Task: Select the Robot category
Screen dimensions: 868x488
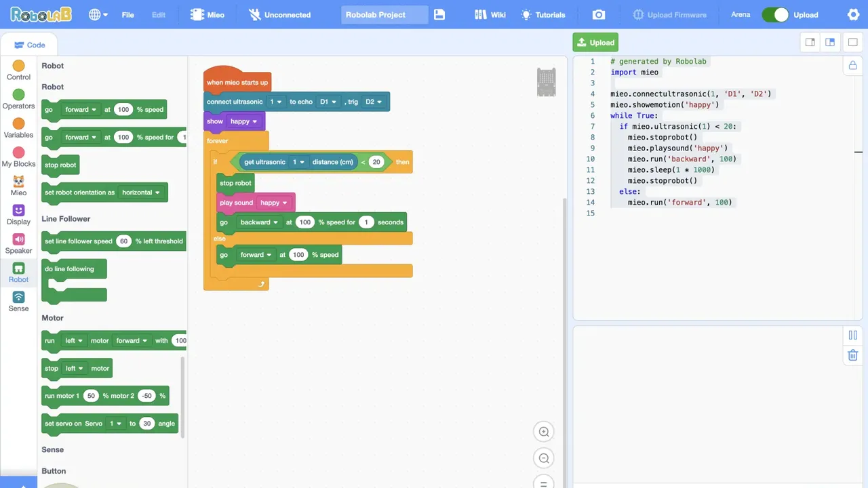Action: click(18, 273)
